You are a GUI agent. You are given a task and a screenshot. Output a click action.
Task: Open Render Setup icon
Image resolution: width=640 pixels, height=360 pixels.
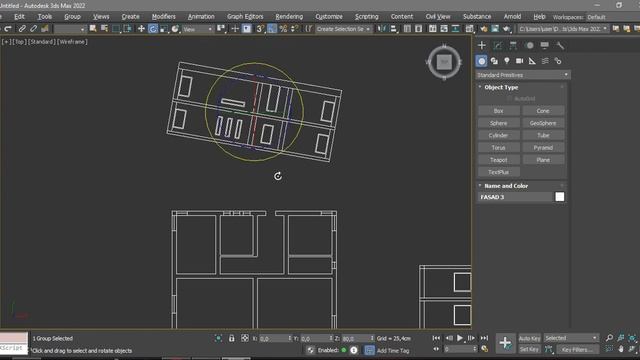point(484,29)
